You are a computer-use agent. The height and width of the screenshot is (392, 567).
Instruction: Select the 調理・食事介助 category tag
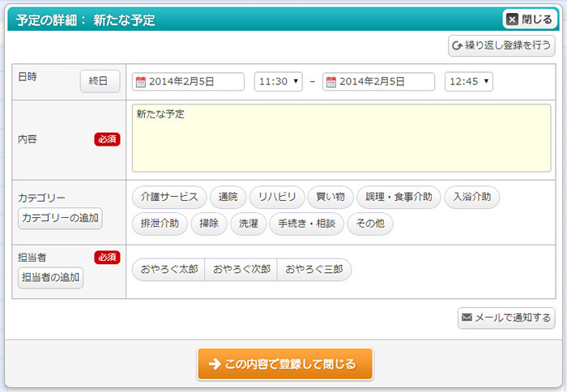pos(399,197)
